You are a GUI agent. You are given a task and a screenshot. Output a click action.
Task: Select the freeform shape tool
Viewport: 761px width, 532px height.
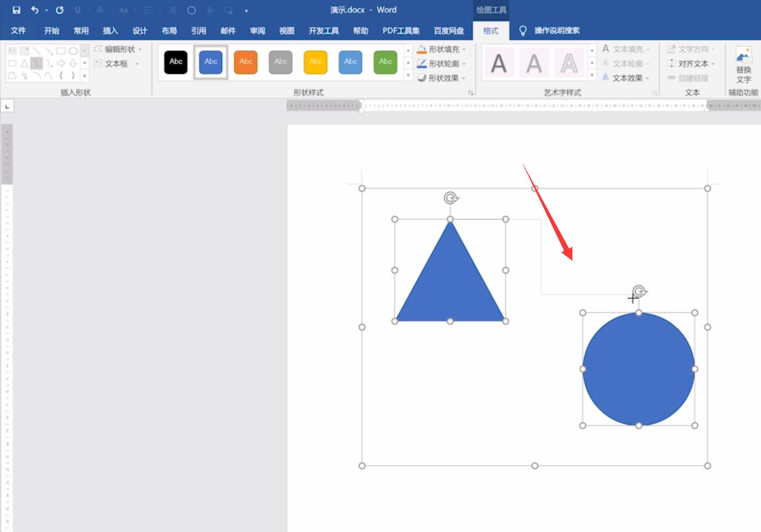[12, 75]
